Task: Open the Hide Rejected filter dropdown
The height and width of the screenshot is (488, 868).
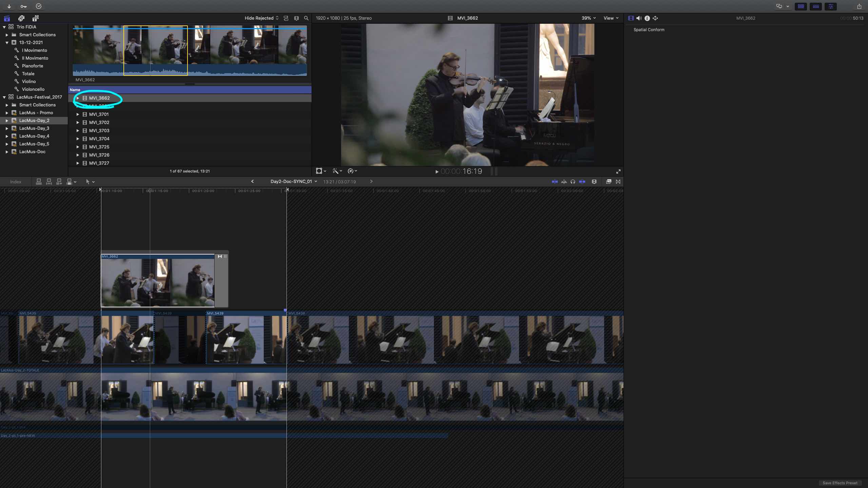Action: pos(261,18)
